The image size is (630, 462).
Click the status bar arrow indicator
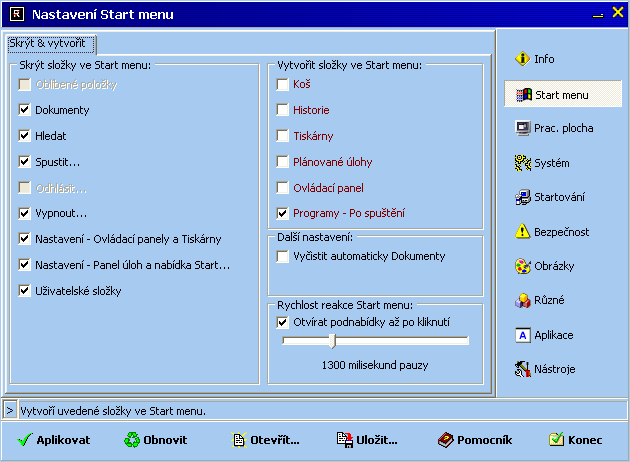tap(10, 411)
